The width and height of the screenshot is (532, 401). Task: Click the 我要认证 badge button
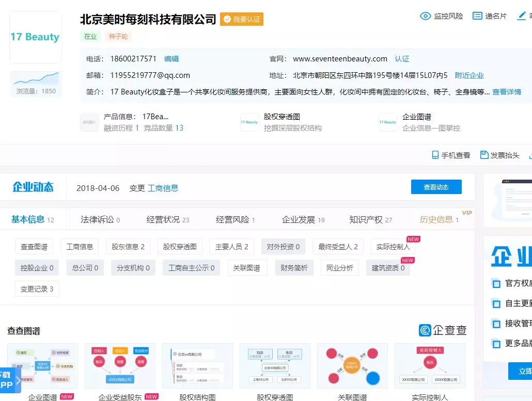pos(242,19)
